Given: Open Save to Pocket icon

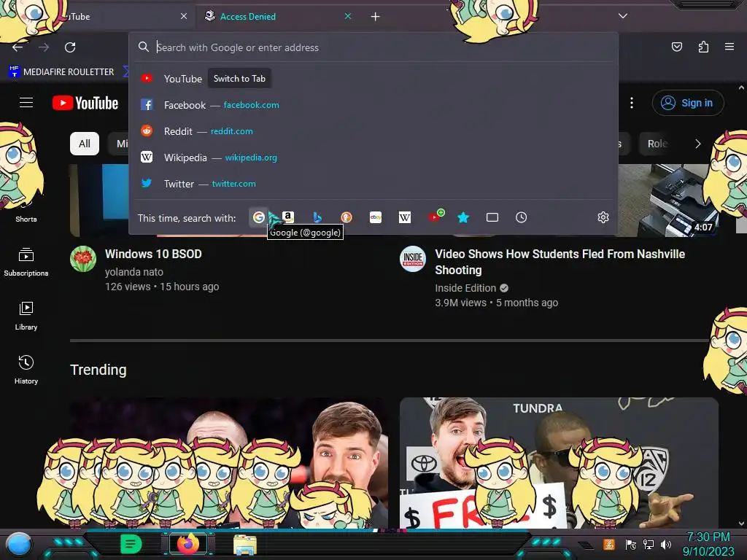Looking at the screenshot, I should (676, 47).
